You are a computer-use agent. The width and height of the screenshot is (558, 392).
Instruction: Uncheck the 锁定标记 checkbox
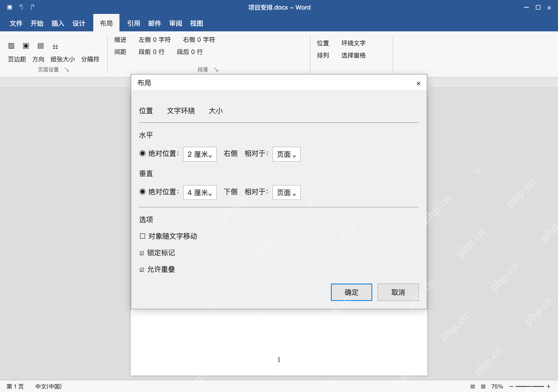point(142,253)
